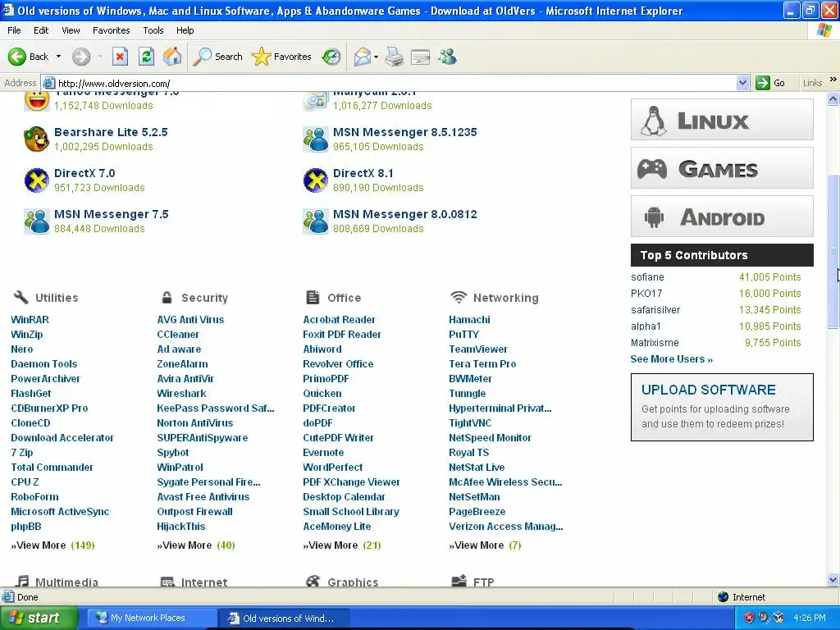The height and width of the screenshot is (630, 840).
Task: Click the Utilities wrench icon
Action: (x=21, y=297)
